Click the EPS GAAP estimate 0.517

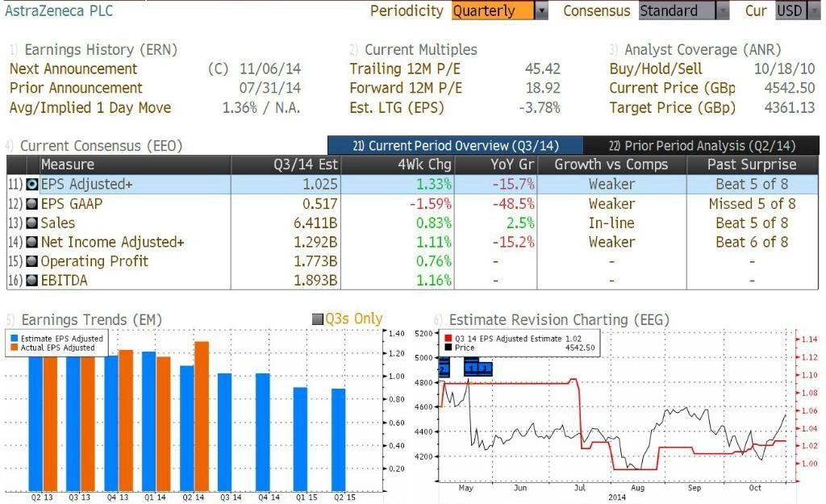pos(319,204)
